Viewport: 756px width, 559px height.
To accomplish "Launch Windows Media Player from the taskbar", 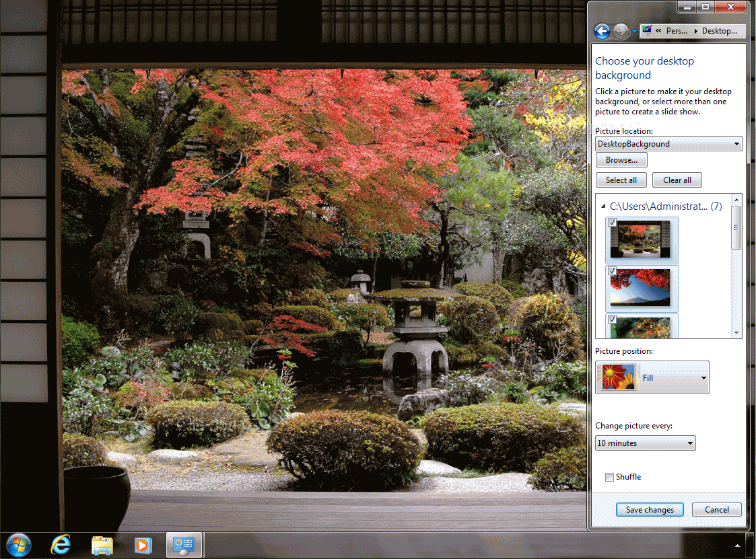I will point(143,545).
